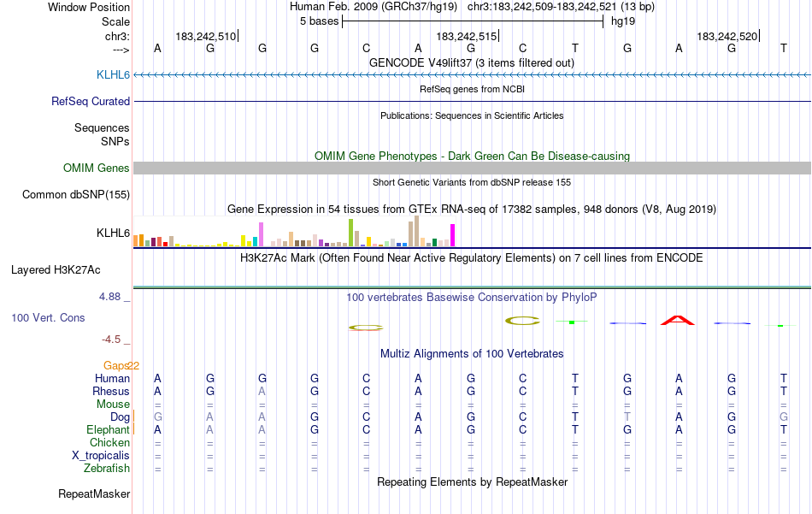This screenshot has height=514, width=812.
Task: Open the 100 Vert. Cons track label
Action: coord(48,317)
